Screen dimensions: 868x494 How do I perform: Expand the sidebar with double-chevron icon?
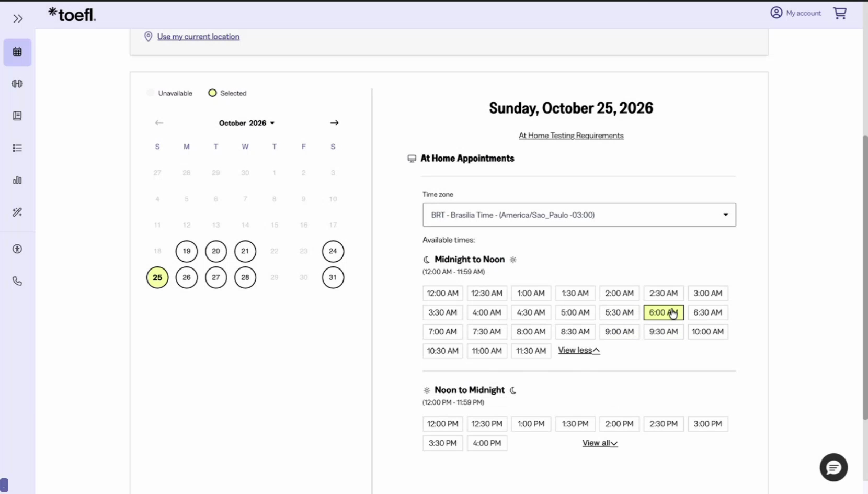(18, 19)
